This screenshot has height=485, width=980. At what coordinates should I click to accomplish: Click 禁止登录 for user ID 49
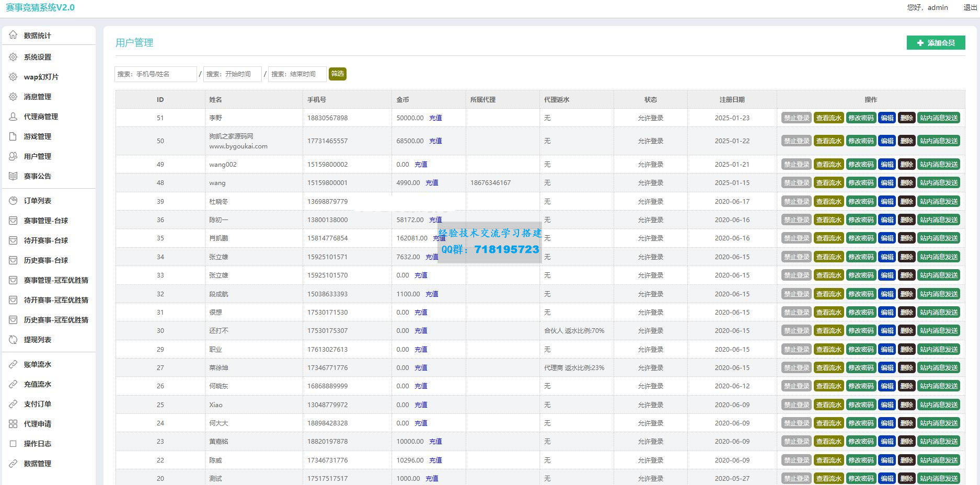tap(796, 165)
